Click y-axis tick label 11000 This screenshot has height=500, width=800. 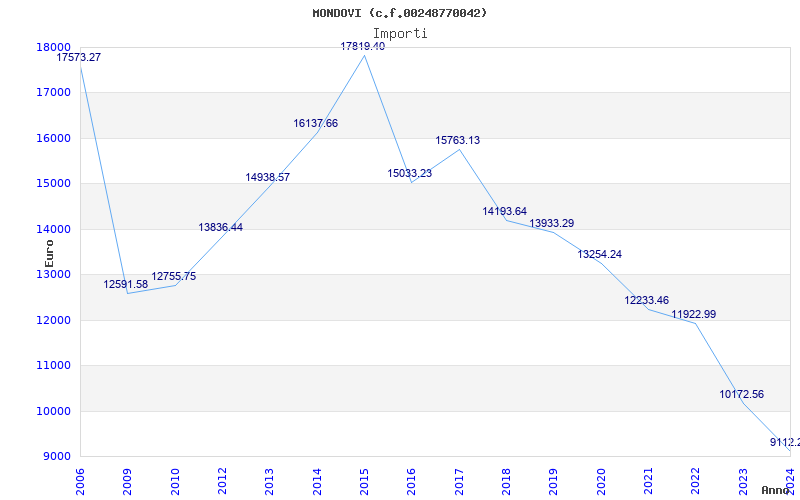[x=53, y=366]
